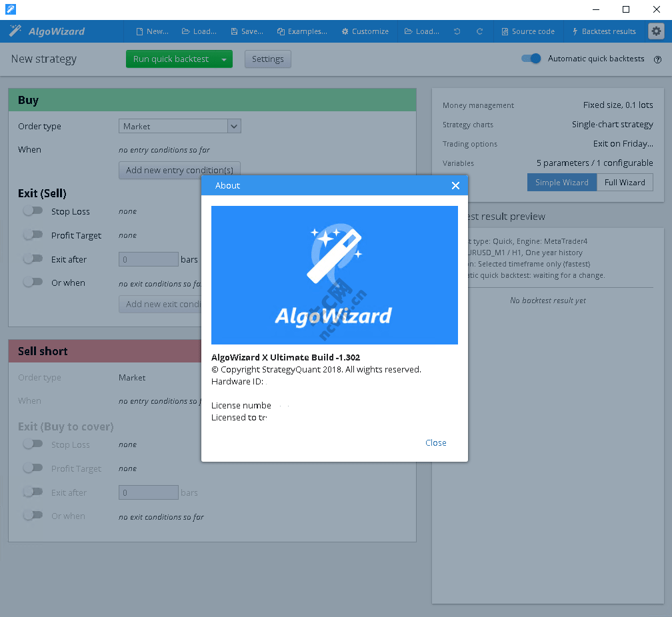Open the gear settings icon in toolbar
This screenshot has width=672, height=617.
[x=656, y=31]
